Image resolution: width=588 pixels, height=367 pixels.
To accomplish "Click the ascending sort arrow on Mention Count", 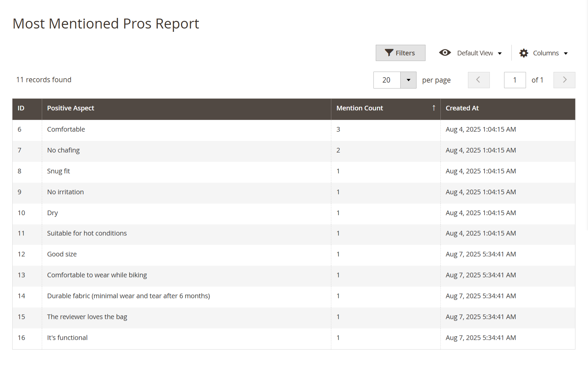I will click(433, 108).
